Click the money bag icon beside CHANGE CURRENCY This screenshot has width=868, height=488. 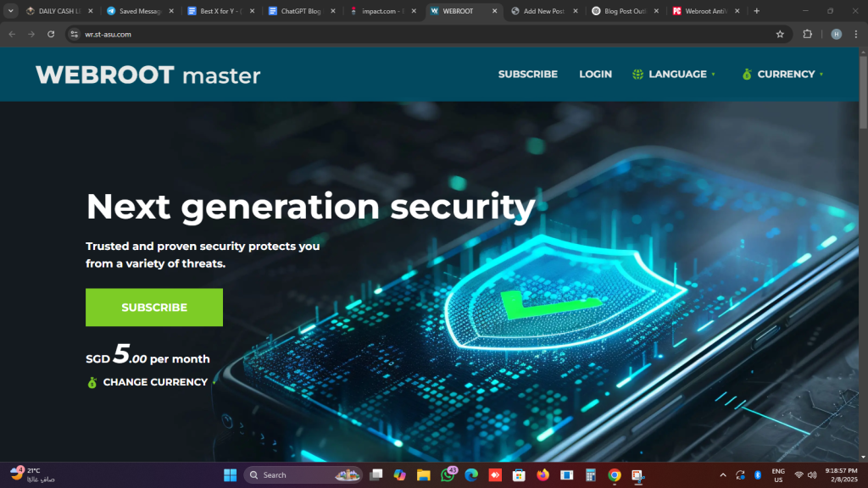(x=92, y=382)
